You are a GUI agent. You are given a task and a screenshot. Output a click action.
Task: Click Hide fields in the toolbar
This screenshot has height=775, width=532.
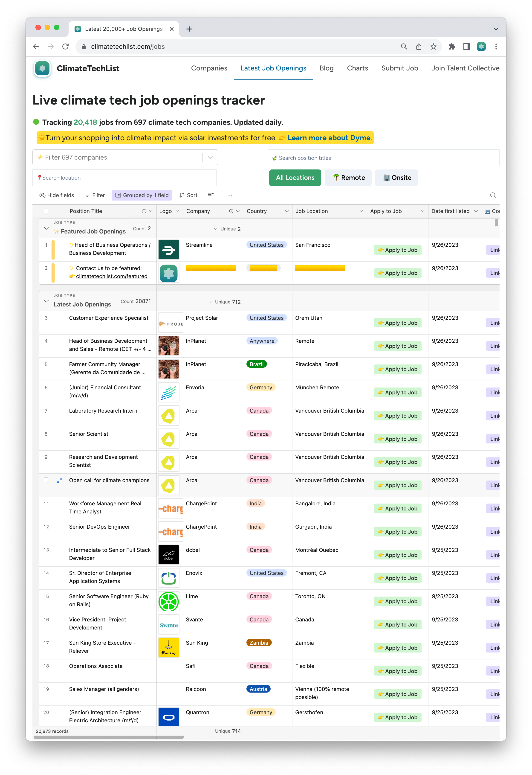pos(57,195)
